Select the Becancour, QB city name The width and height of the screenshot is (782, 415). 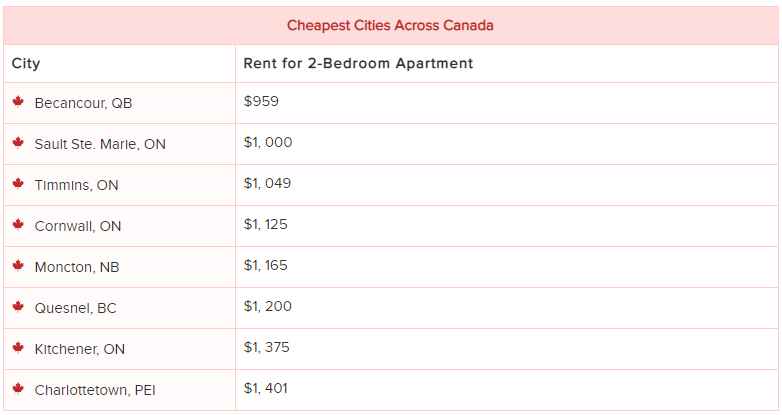pos(83,103)
